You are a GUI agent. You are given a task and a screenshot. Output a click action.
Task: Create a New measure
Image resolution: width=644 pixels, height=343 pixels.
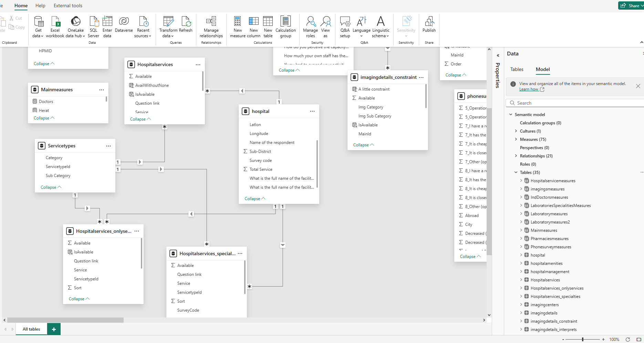[x=238, y=22]
